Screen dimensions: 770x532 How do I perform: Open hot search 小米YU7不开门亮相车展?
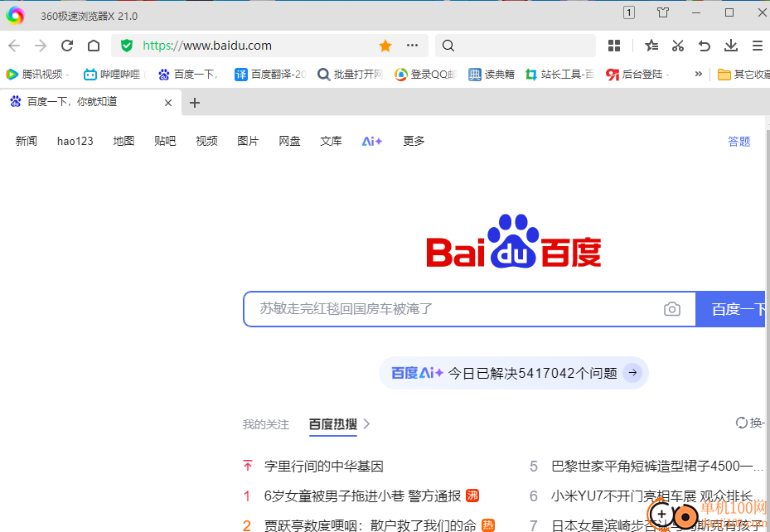point(657,496)
